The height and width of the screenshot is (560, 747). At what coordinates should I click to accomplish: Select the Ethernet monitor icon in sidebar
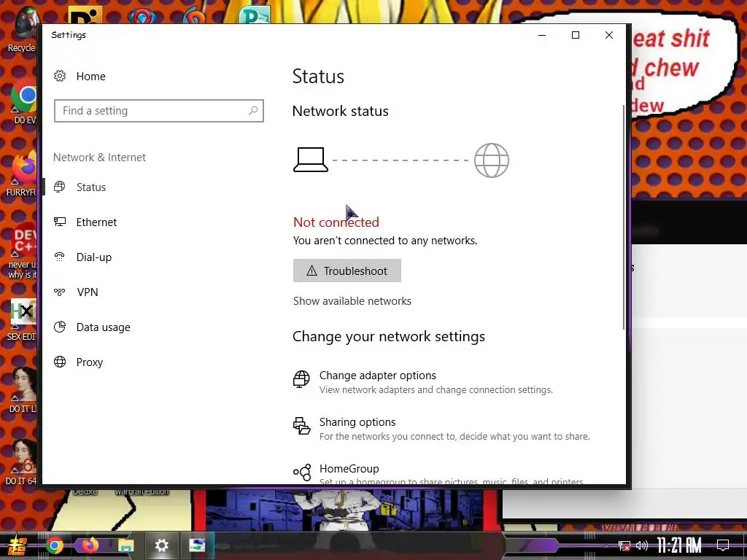tap(60, 222)
